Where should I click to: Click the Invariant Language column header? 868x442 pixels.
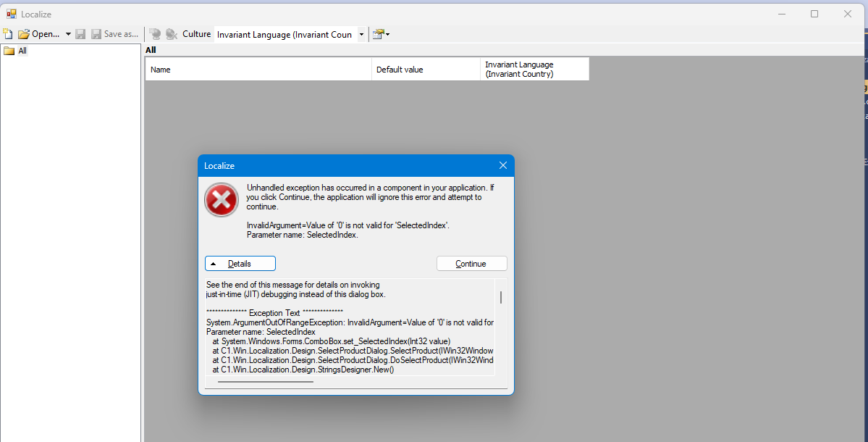(534, 70)
